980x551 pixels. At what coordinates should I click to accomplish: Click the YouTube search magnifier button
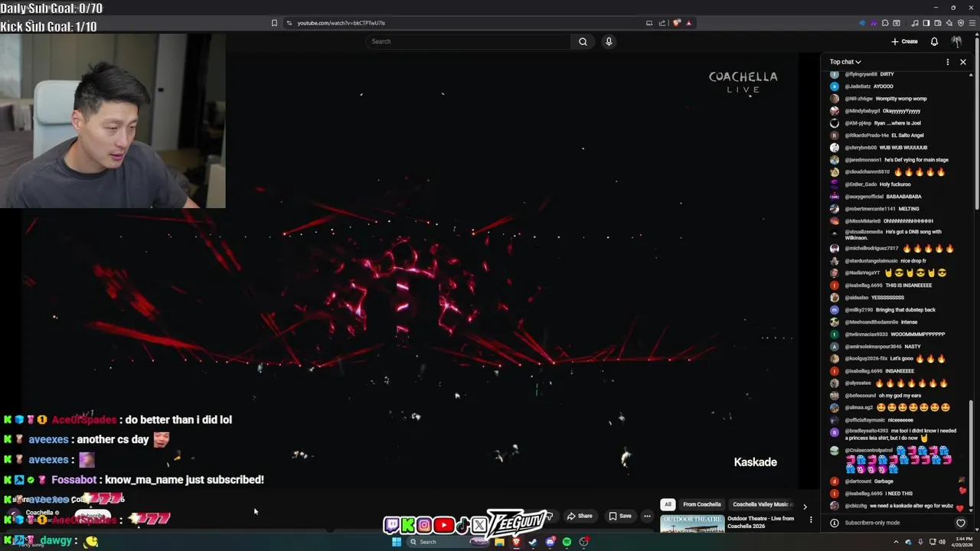(x=583, y=41)
